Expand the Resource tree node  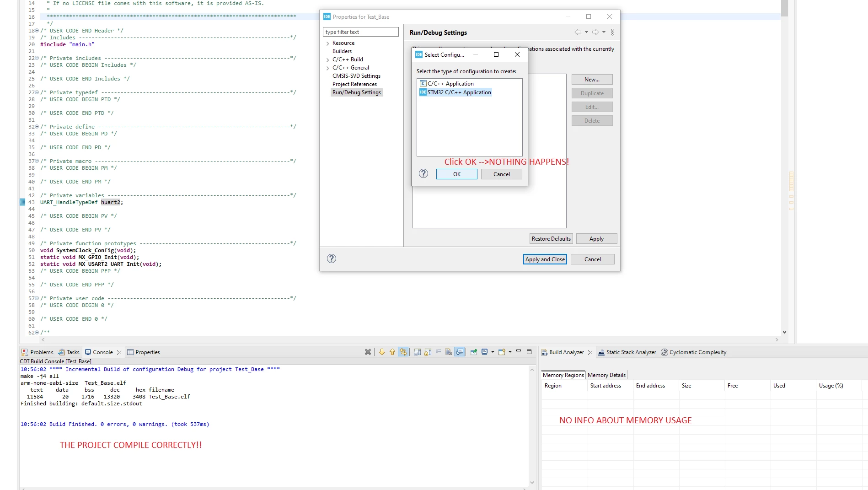327,43
